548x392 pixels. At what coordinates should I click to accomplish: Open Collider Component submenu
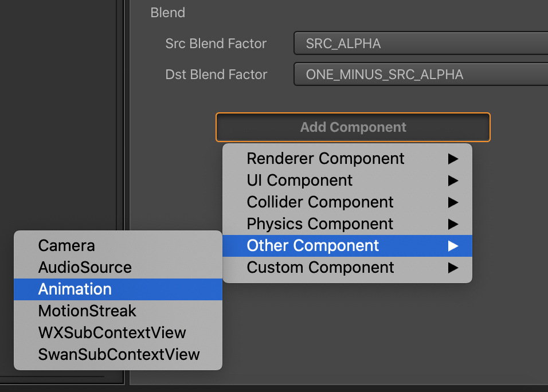(x=347, y=202)
